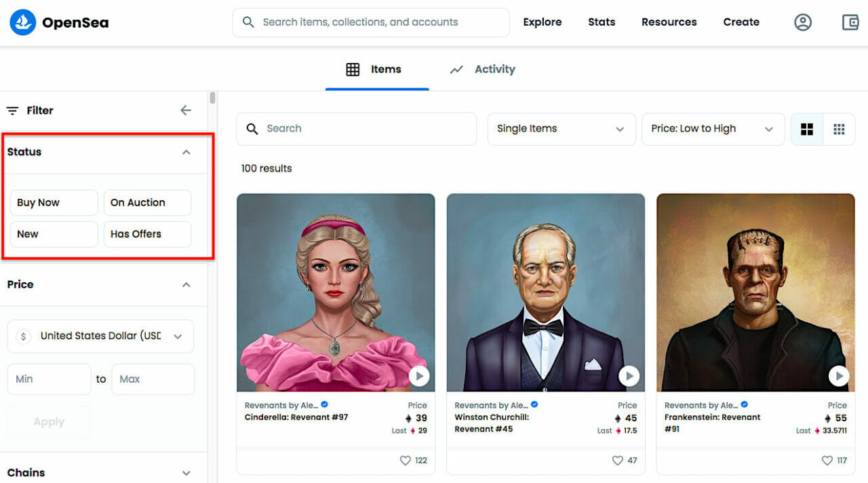The image size is (868, 483).
Task: Open the Price: Low to High sort dropdown
Action: point(713,129)
